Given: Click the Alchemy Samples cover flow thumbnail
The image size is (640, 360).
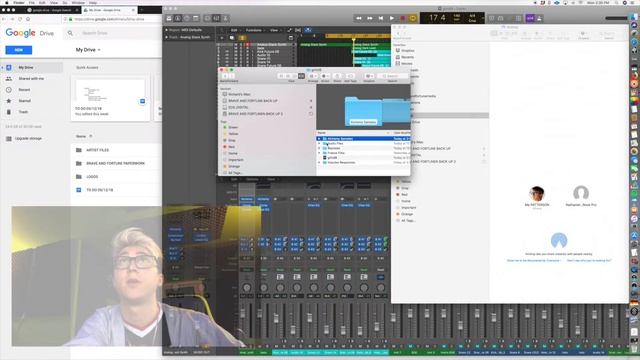Looking at the screenshot, I should pos(363,111).
